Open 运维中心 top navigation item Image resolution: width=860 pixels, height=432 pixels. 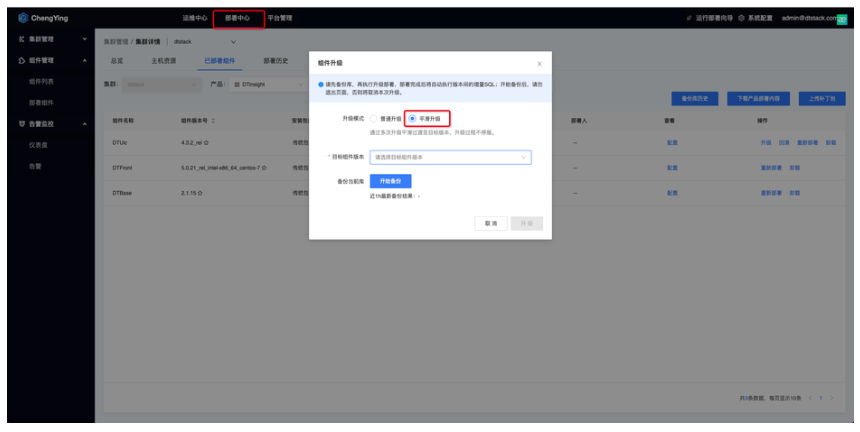[x=195, y=18]
